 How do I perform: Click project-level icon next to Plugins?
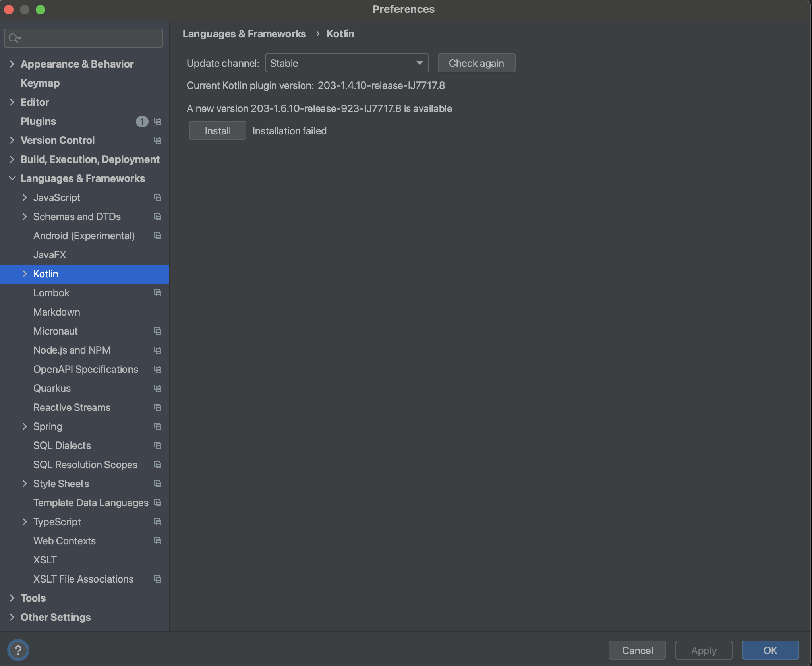pos(158,121)
